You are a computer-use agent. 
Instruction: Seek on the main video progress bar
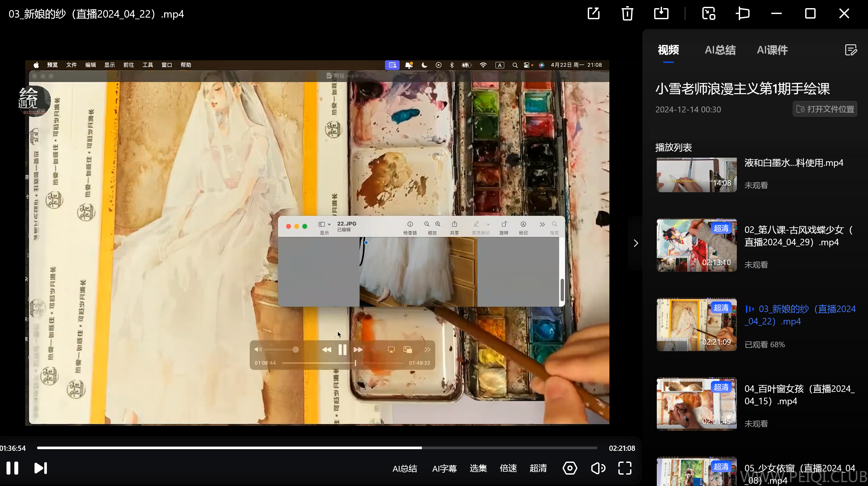coord(317,448)
